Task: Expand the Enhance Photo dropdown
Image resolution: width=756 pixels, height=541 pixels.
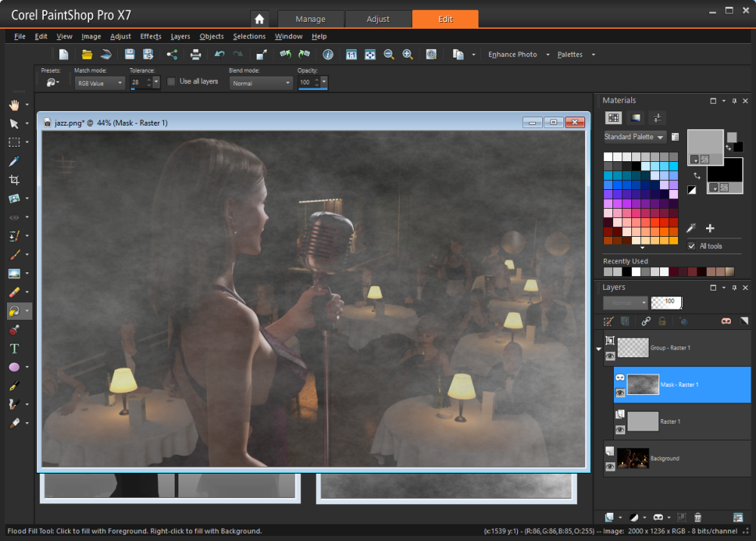Action: pyautogui.click(x=547, y=54)
